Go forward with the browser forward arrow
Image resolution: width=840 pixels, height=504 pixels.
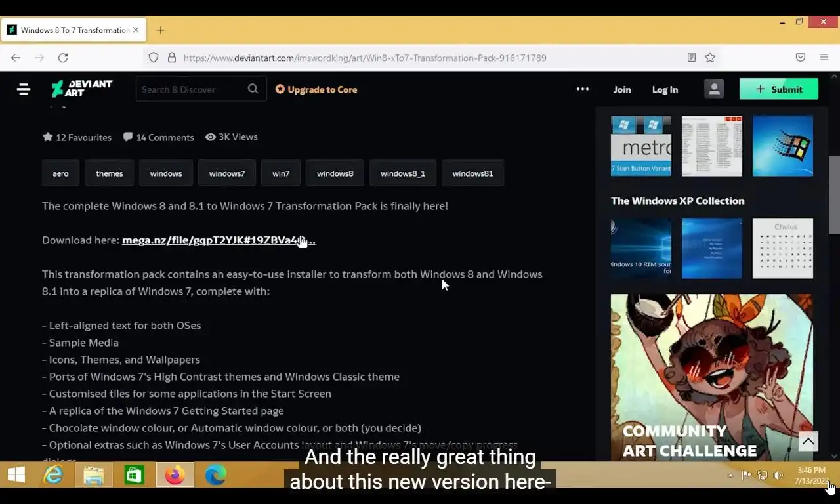[x=39, y=58]
